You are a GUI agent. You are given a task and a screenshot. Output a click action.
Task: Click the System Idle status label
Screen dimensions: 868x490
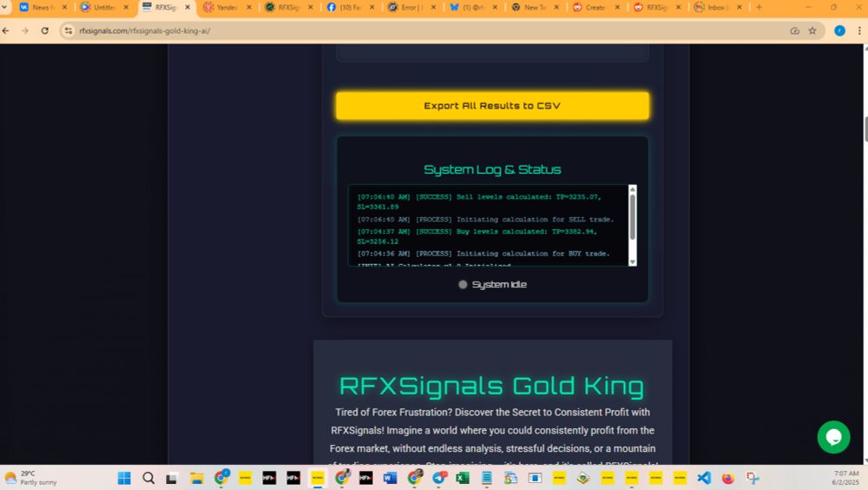pyautogui.click(x=499, y=284)
